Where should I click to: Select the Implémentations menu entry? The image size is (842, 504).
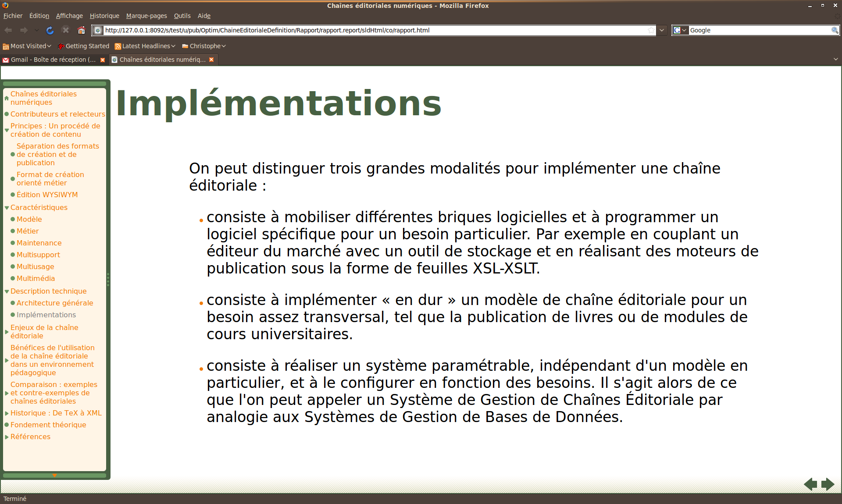[x=46, y=315]
